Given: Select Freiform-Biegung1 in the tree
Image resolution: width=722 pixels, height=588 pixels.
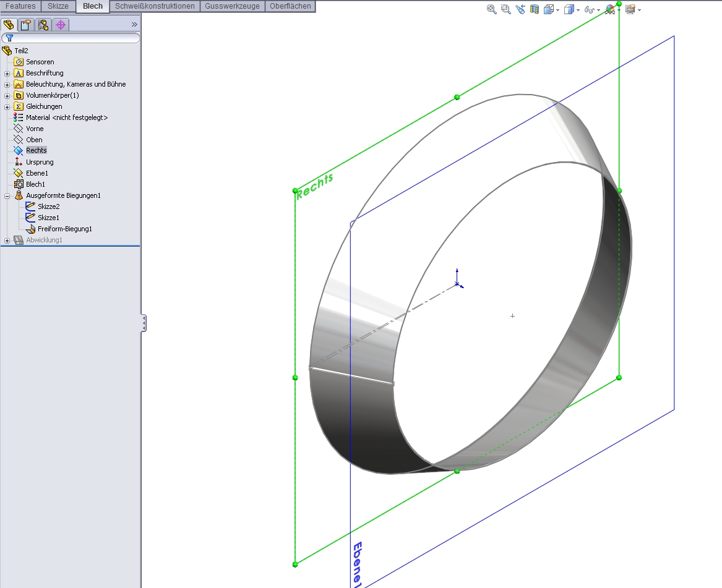Looking at the screenshot, I should click(64, 229).
